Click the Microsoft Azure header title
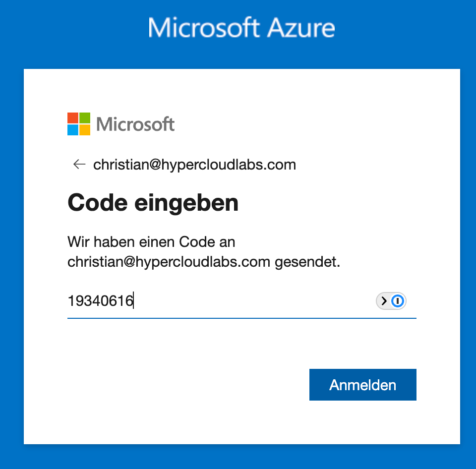Image resolution: width=476 pixels, height=469 pixels. 241,28
